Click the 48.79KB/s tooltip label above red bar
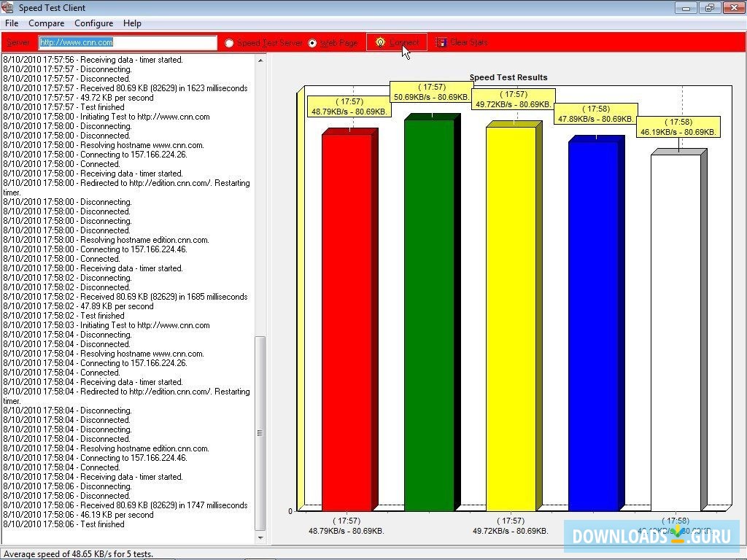747x560 pixels. click(x=349, y=106)
